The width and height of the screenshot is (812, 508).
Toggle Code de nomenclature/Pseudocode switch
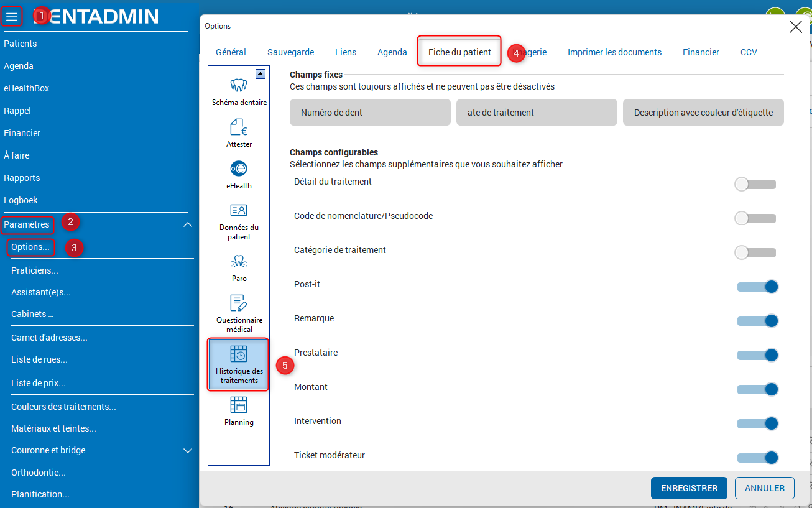coord(755,218)
